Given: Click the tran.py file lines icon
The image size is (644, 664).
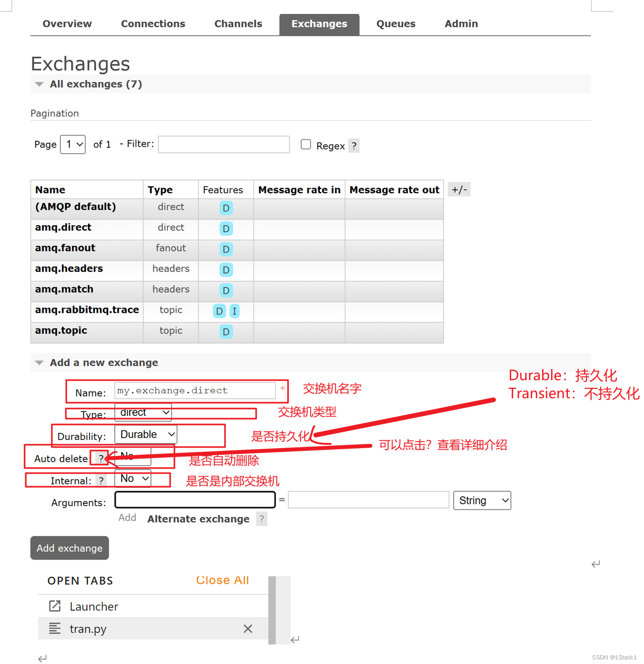Looking at the screenshot, I should 55,628.
